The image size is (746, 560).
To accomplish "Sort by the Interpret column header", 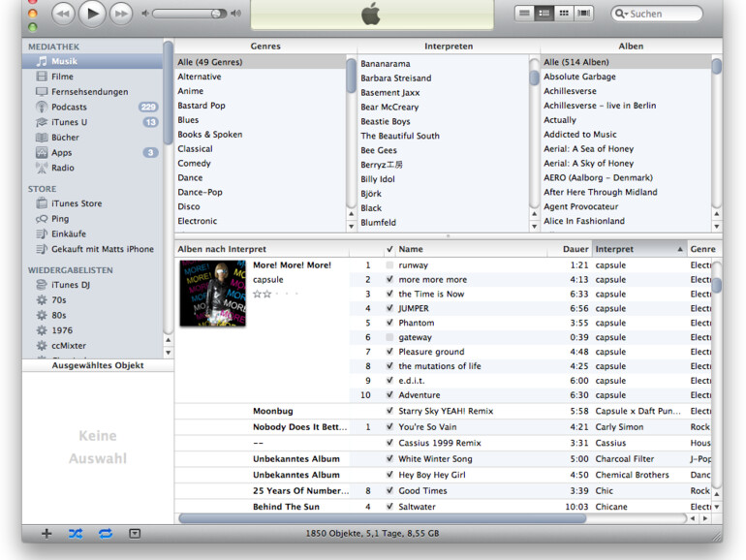I will [639, 249].
